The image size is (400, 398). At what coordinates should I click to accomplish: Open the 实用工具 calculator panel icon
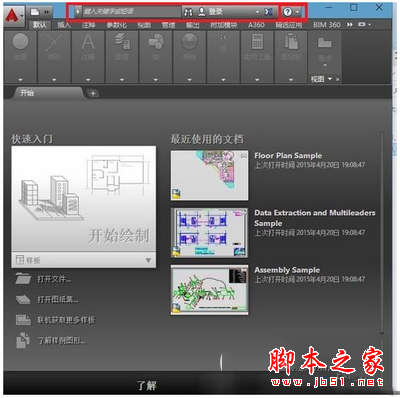257,42
